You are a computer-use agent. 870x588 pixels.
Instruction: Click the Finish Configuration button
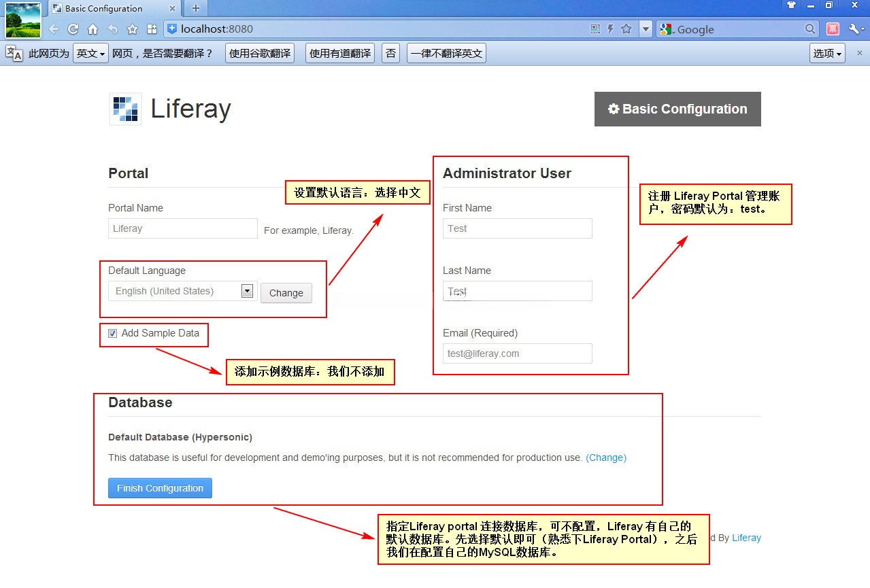161,488
